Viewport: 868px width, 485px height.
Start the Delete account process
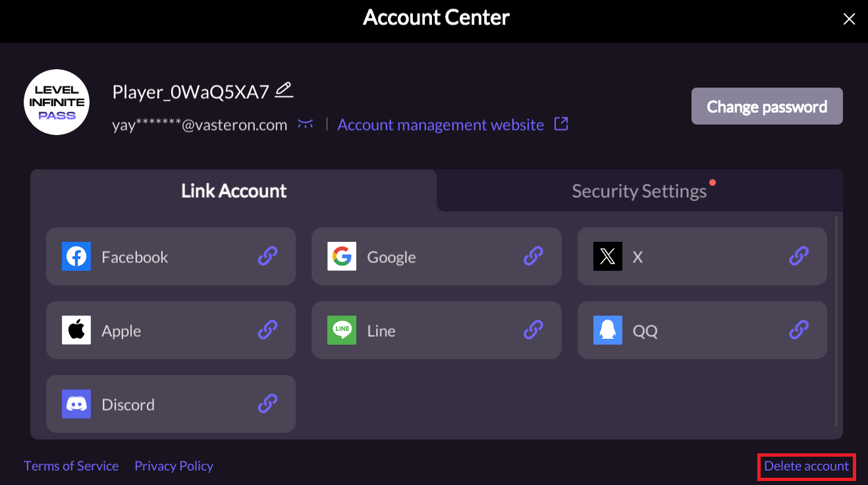pos(806,466)
